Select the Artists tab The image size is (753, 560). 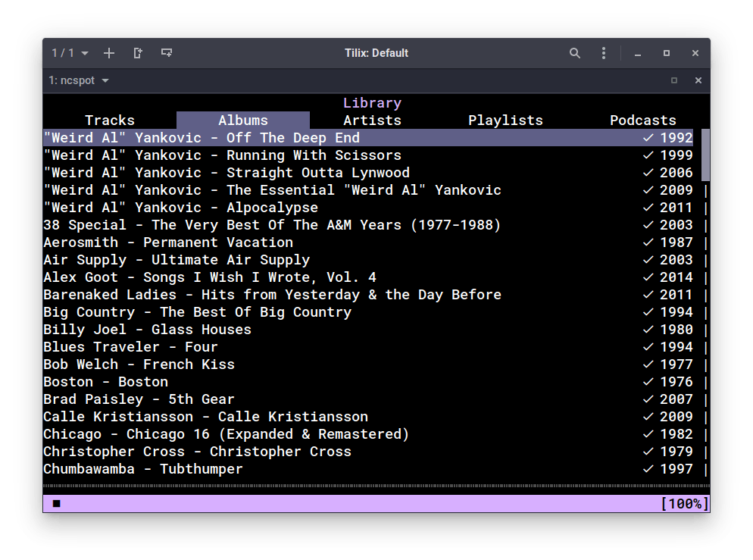pyautogui.click(x=372, y=120)
